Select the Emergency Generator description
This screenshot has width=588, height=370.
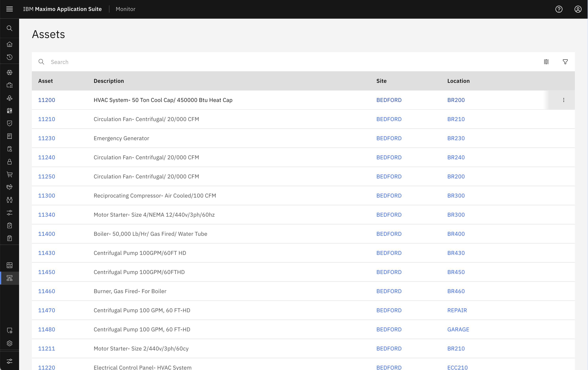point(121,138)
